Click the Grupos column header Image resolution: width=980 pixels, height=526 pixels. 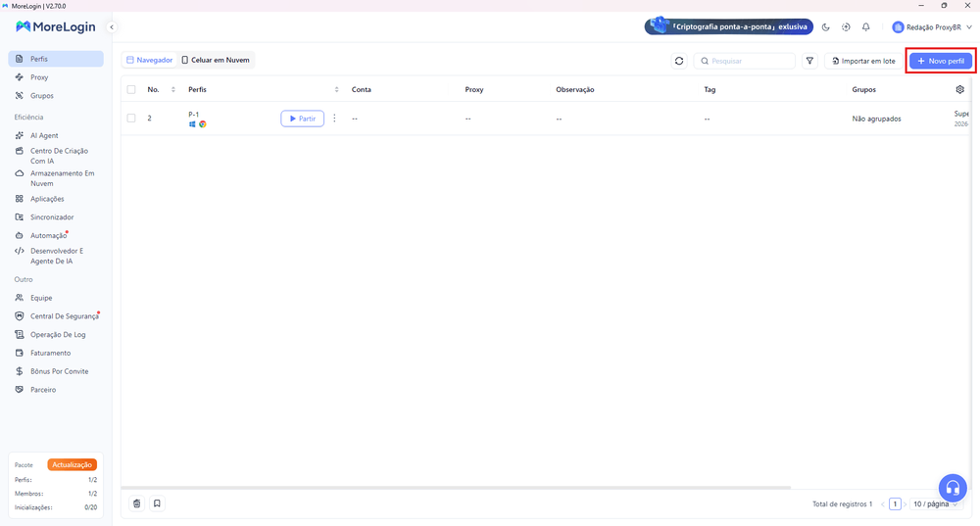click(863, 89)
